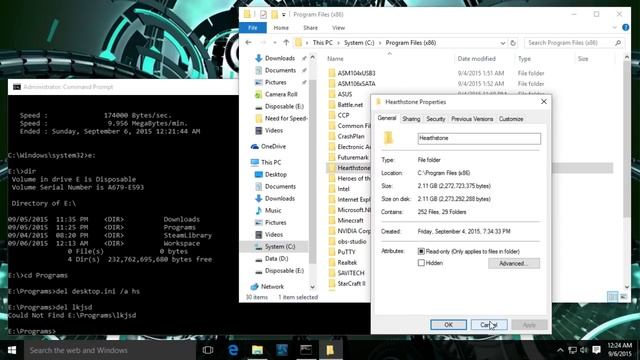Click Refresh button next to address bar

click(513, 43)
